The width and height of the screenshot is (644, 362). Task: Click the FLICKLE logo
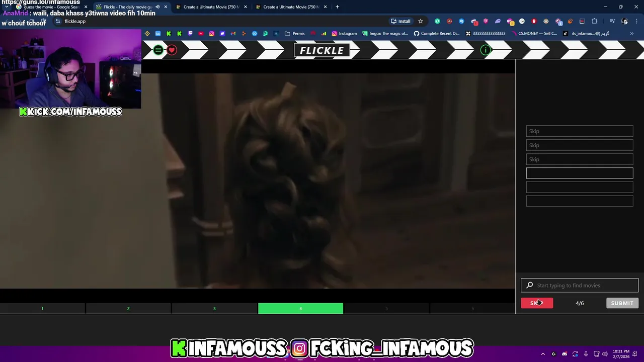322,50
